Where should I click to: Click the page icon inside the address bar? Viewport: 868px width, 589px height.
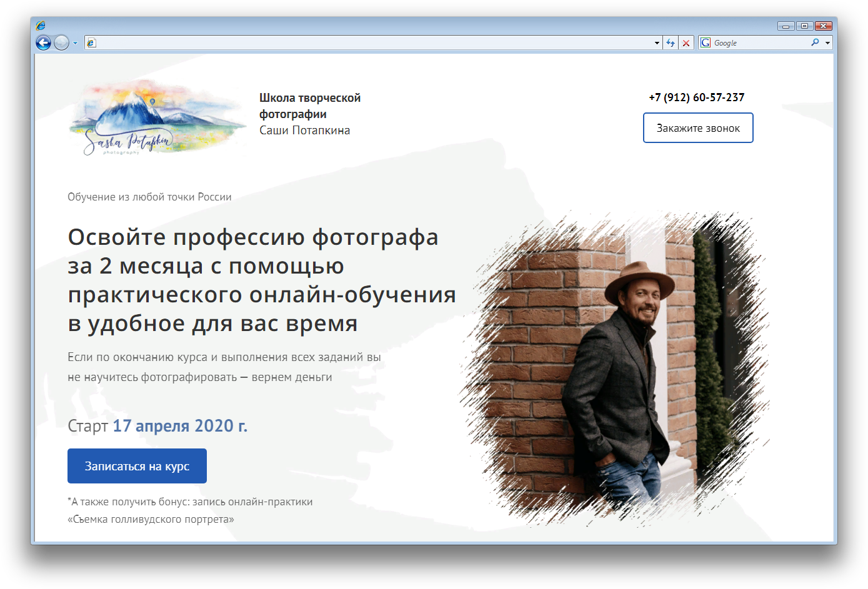point(92,42)
